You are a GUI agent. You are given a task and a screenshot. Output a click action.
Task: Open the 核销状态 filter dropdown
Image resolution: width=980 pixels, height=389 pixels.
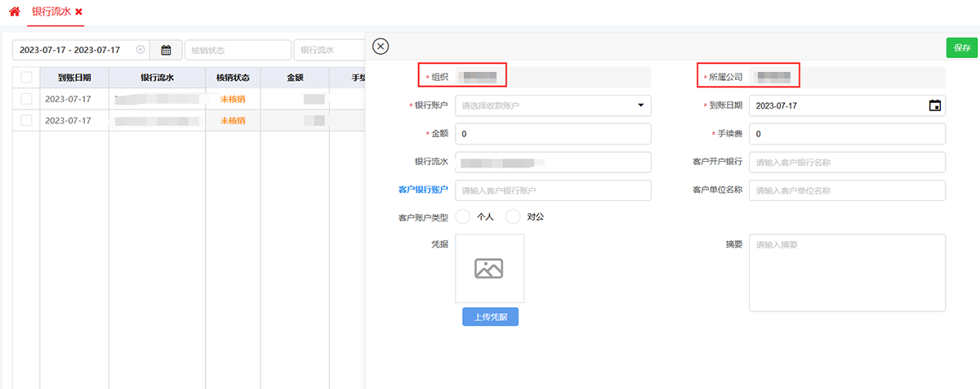point(238,50)
